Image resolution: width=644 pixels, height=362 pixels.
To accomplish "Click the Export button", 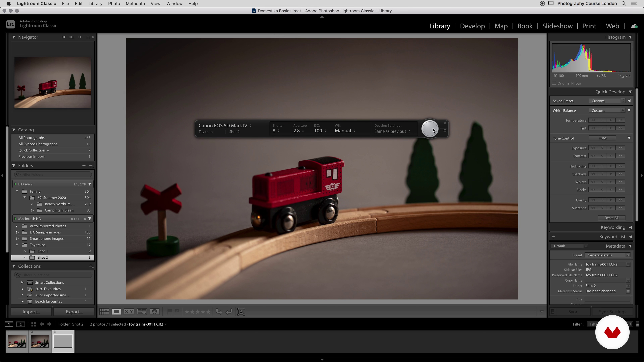I will pos(74,312).
